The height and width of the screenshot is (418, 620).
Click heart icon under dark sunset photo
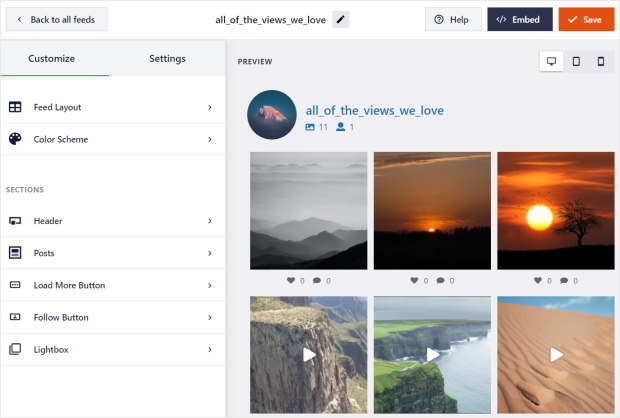click(414, 280)
